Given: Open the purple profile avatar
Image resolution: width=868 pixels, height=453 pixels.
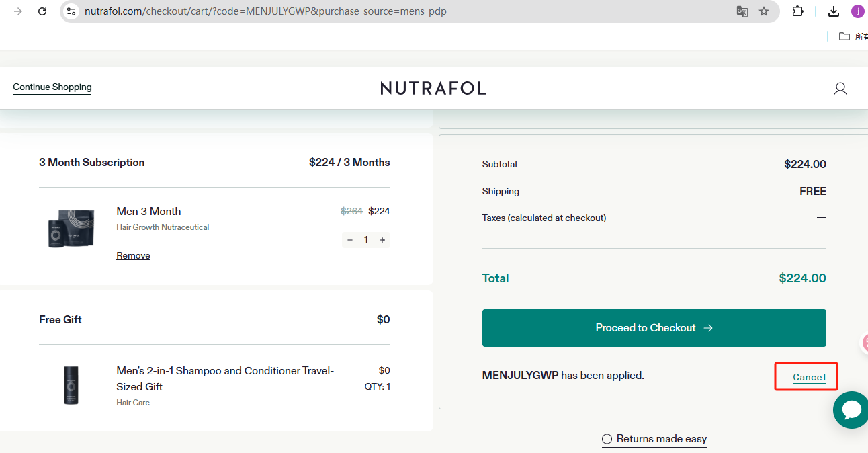Looking at the screenshot, I should click(x=858, y=11).
